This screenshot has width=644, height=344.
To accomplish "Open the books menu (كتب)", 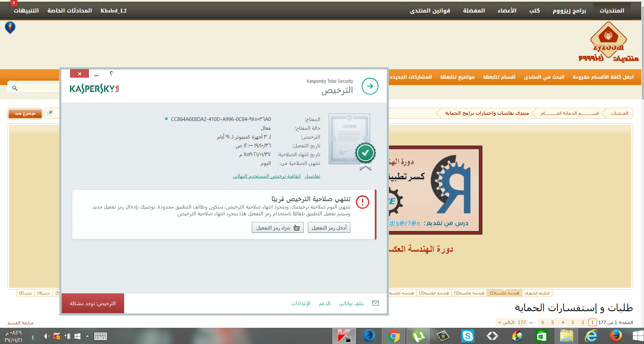I will [x=534, y=10].
